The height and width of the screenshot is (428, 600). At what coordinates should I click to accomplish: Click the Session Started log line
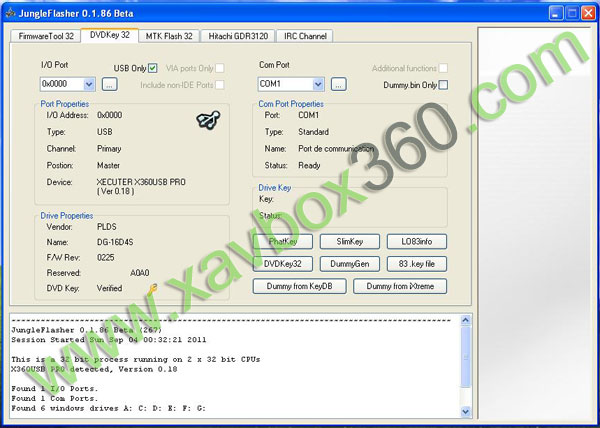109,340
